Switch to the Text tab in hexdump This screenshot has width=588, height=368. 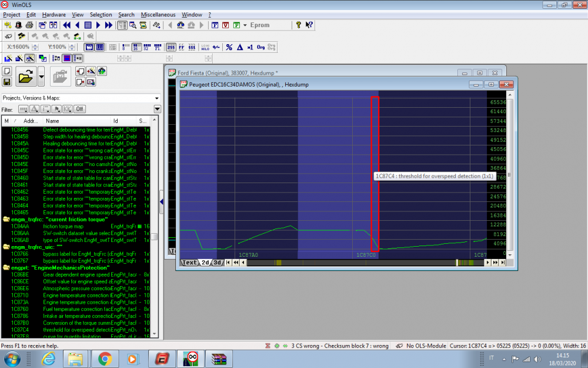[189, 263]
